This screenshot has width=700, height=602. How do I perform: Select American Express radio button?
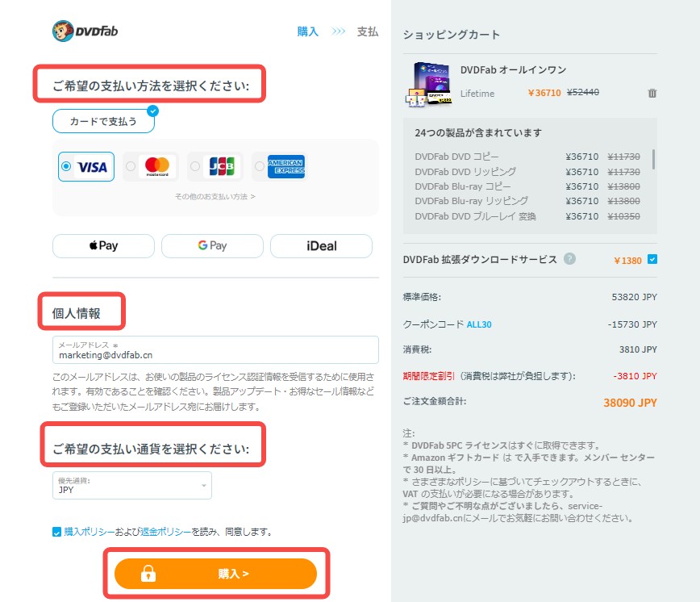pyautogui.click(x=260, y=166)
